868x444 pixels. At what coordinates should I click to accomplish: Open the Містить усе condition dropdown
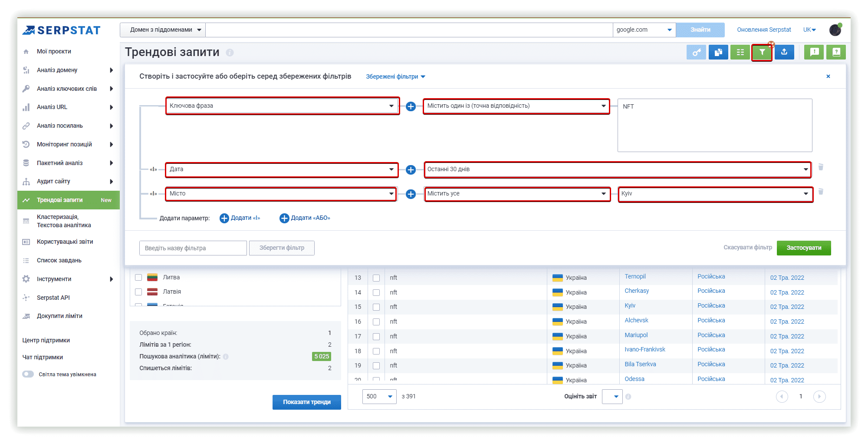517,194
